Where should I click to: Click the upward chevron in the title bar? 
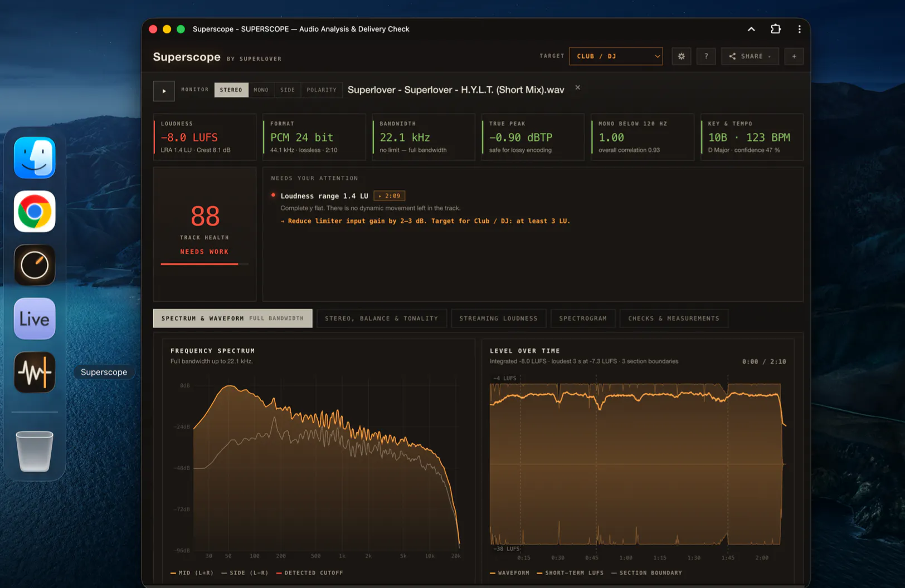click(x=751, y=29)
